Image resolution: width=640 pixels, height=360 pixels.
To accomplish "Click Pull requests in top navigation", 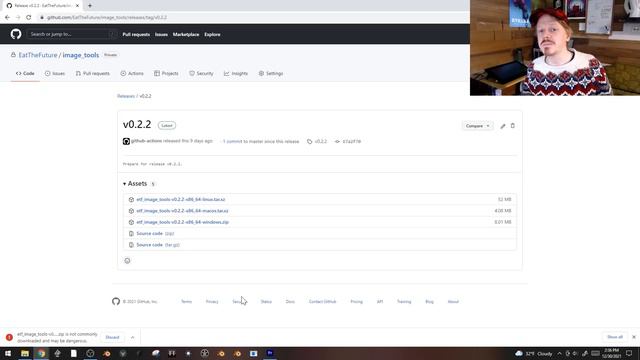I will 136,35.
